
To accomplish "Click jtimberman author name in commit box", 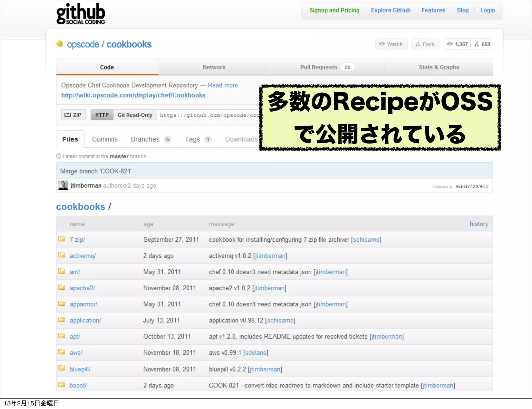I will (x=86, y=186).
